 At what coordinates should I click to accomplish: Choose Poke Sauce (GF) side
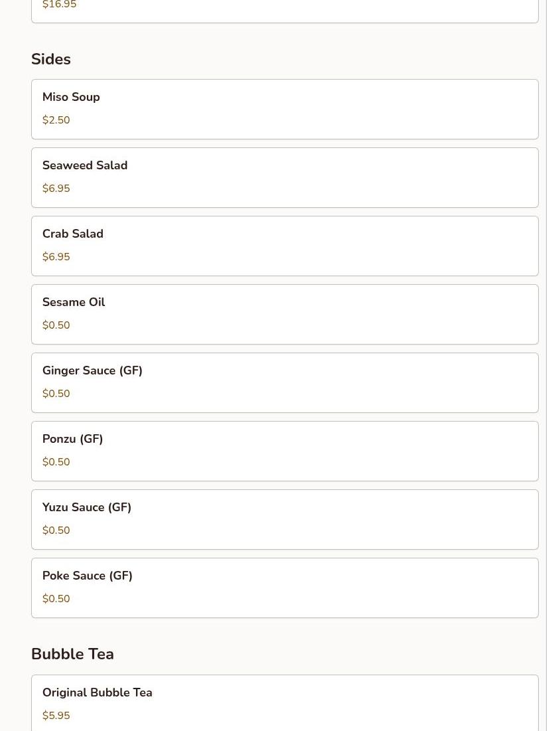point(284,588)
